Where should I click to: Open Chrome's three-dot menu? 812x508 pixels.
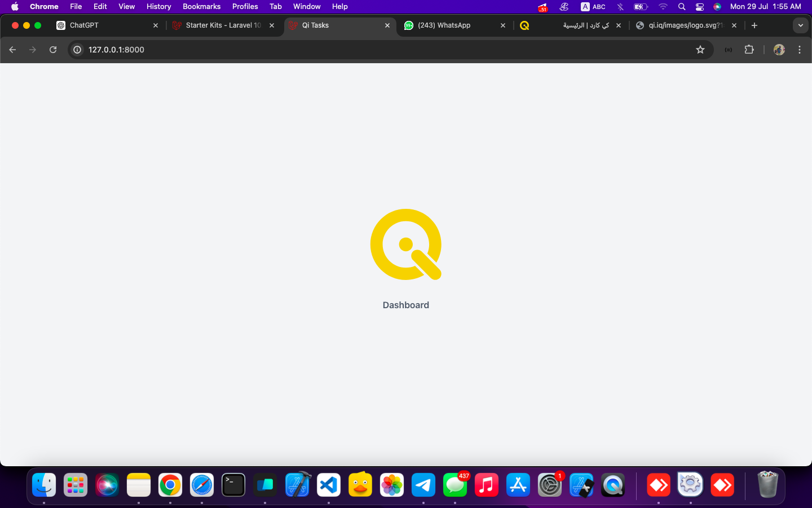click(800, 50)
